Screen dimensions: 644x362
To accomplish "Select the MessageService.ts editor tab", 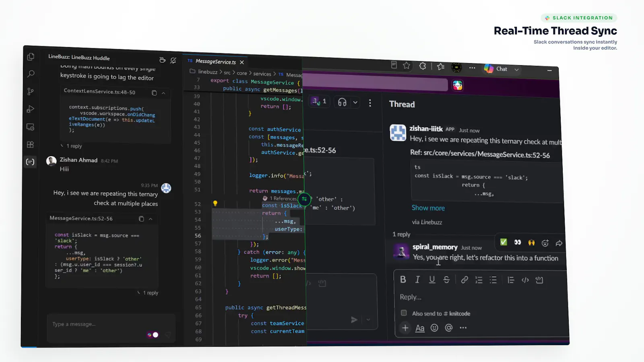I will pos(215,62).
